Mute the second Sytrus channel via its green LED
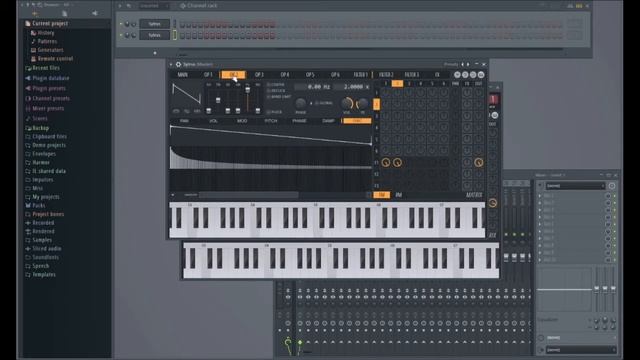The height and width of the screenshot is (360, 640). coord(121,35)
